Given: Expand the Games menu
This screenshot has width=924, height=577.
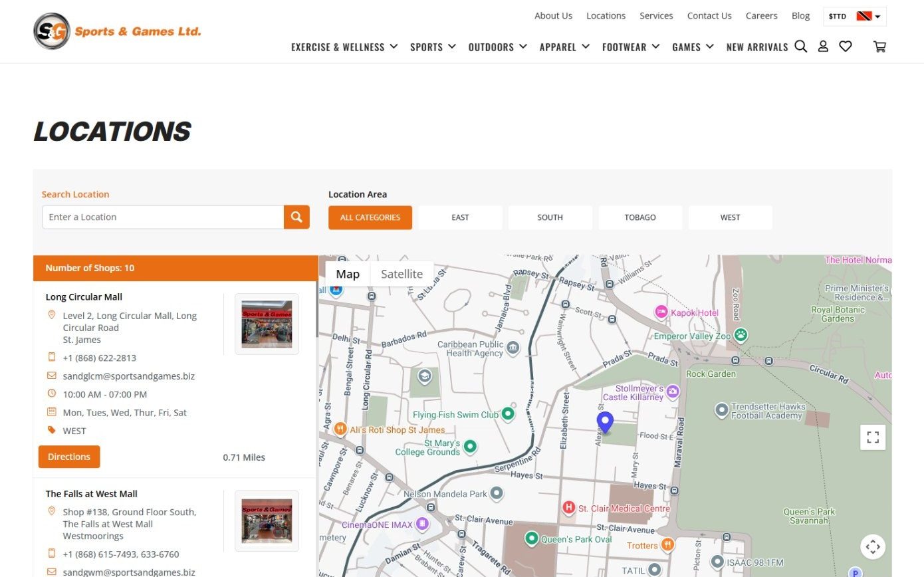Looking at the screenshot, I should click(x=693, y=47).
